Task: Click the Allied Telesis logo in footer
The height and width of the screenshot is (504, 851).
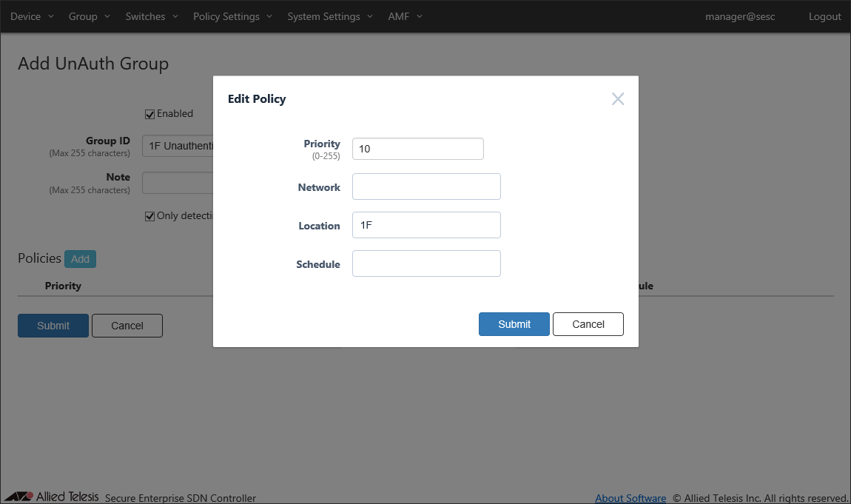Action: pos(52,497)
